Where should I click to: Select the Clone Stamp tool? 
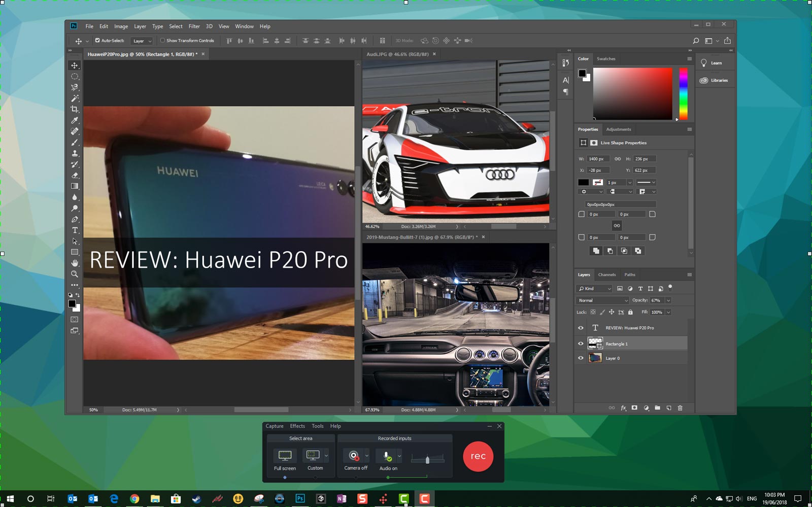(x=75, y=153)
